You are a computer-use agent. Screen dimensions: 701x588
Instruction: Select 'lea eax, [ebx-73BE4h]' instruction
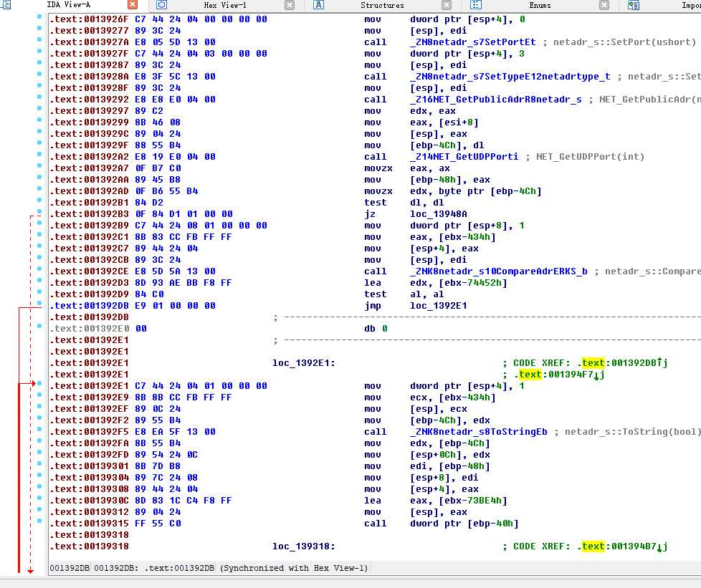[436, 501]
